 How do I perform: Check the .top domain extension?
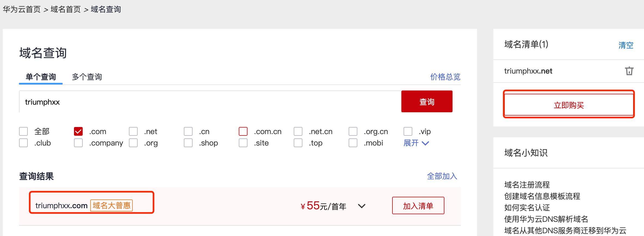(298, 143)
